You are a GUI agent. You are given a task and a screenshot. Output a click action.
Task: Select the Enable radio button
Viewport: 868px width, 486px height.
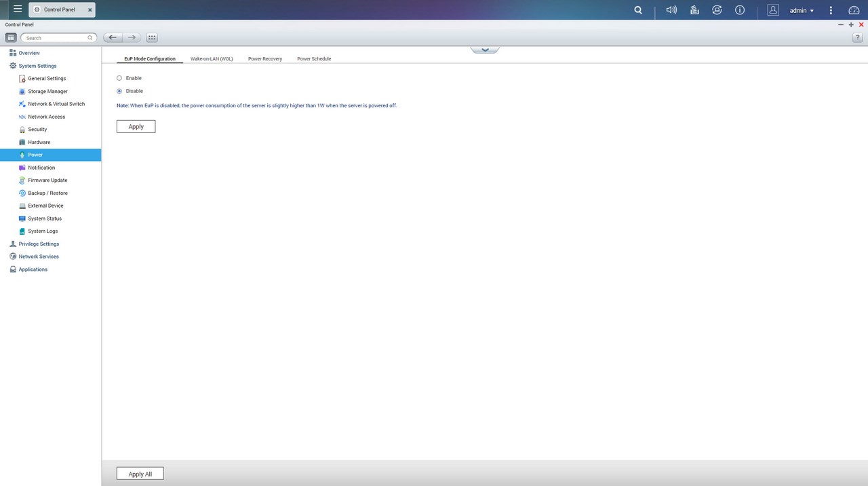coord(119,78)
